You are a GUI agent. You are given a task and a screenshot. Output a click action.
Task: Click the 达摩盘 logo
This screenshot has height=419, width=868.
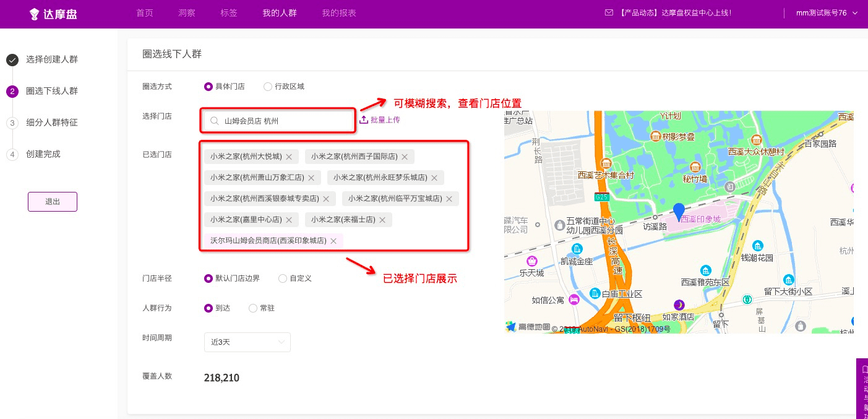[53, 14]
